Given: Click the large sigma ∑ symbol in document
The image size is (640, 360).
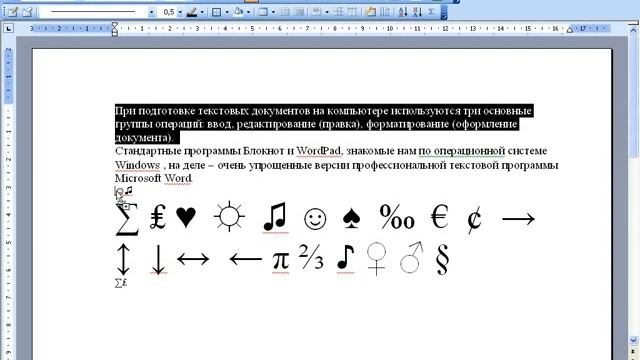Looking at the screenshot, I should pyautogui.click(x=127, y=219).
